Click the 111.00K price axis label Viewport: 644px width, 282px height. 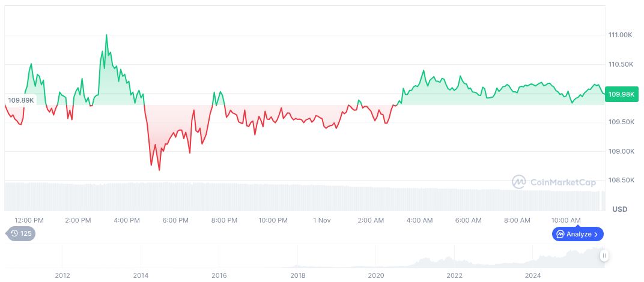point(621,35)
